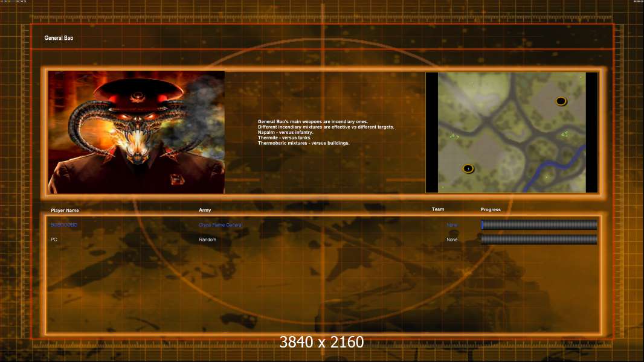Click start position marker 1 on minimap
The image size is (644, 362).
pyautogui.click(x=468, y=168)
